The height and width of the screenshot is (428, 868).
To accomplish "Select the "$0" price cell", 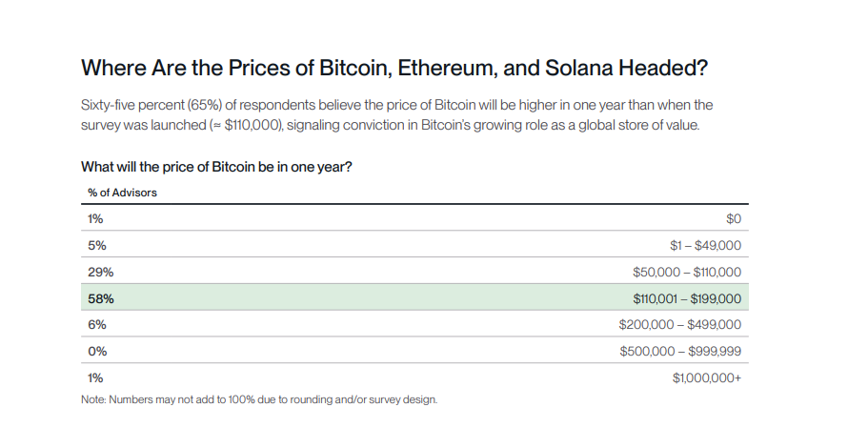I will 733,218.
